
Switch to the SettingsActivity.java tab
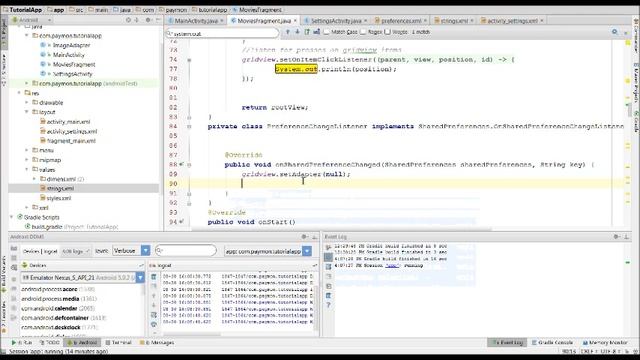(x=336, y=20)
